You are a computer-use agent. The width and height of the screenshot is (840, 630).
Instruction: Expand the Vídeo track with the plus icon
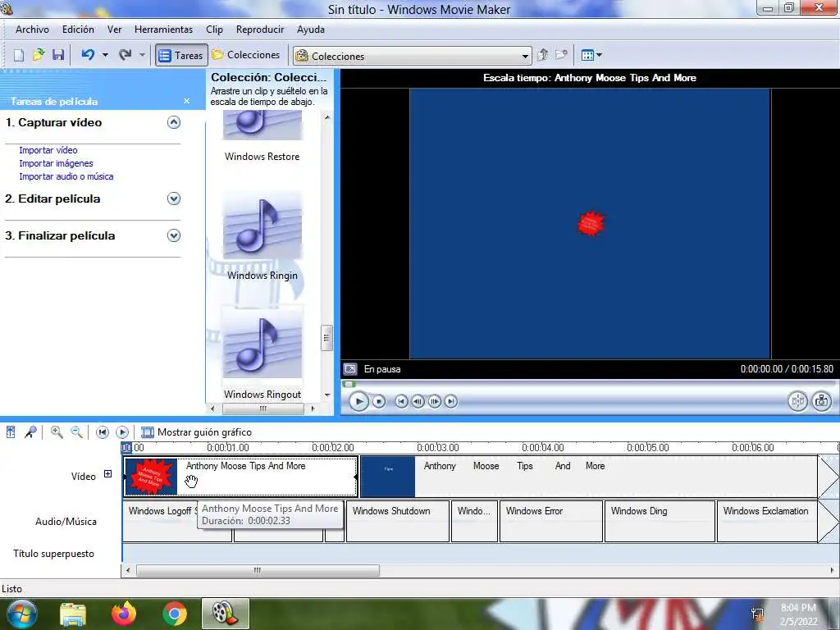pyautogui.click(x=107, y=473)
